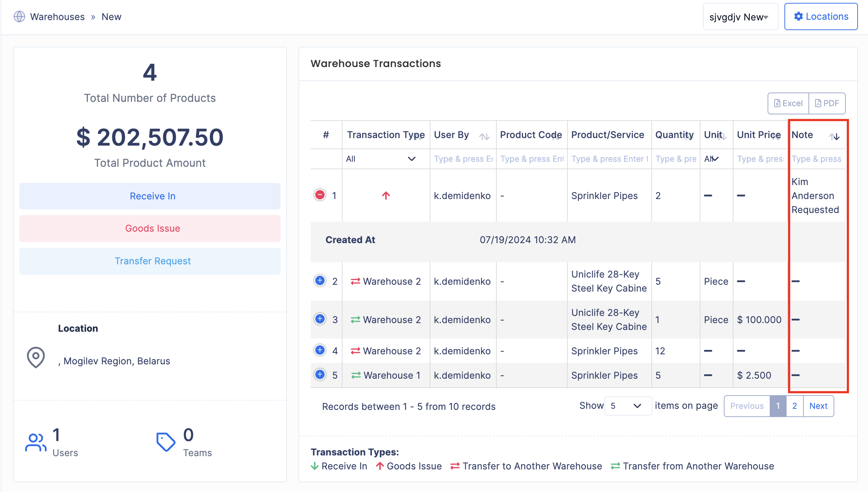Click the $ 2.500 unit price cell
The height and width of the screenshot is (492, 868).
point(754,375)
